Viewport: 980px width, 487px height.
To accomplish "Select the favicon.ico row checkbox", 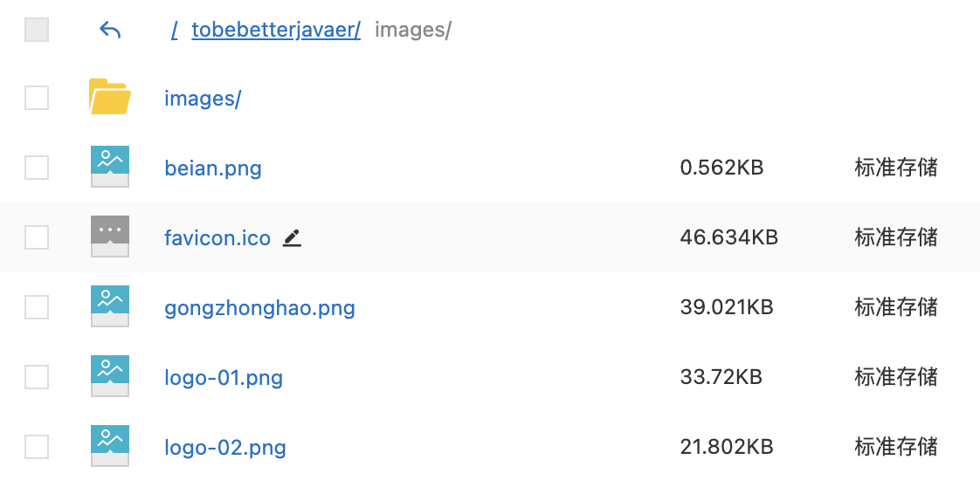I will pyautogui.click(x=37, y=237).
